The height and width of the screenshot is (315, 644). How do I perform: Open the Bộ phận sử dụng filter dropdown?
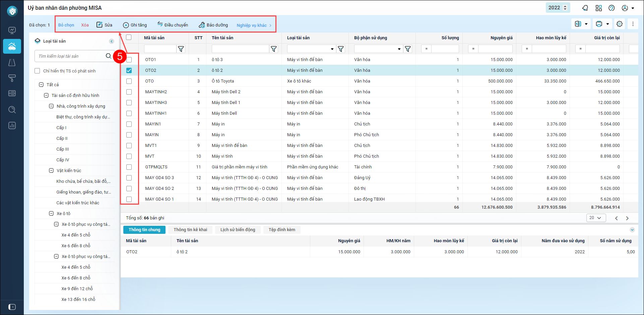(399, 49)
